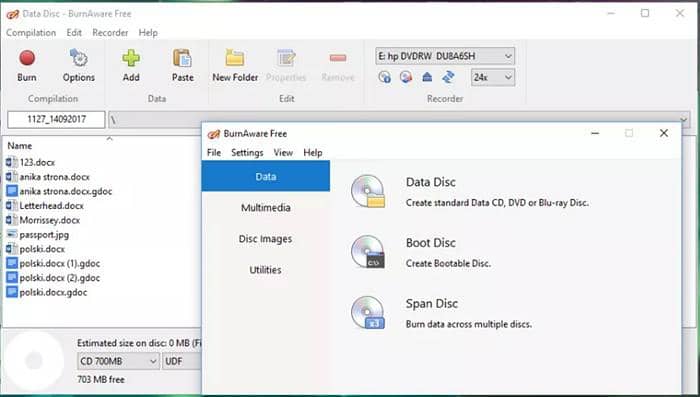The image size is (700, 397).
Task: Select file anika strona.docx
Action: pos(54,177)
